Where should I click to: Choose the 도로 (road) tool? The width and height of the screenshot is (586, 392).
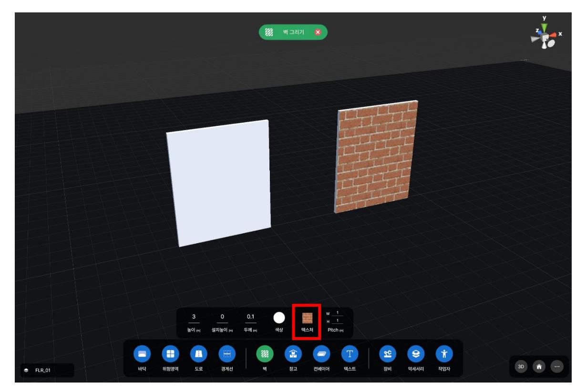point(197,353)
